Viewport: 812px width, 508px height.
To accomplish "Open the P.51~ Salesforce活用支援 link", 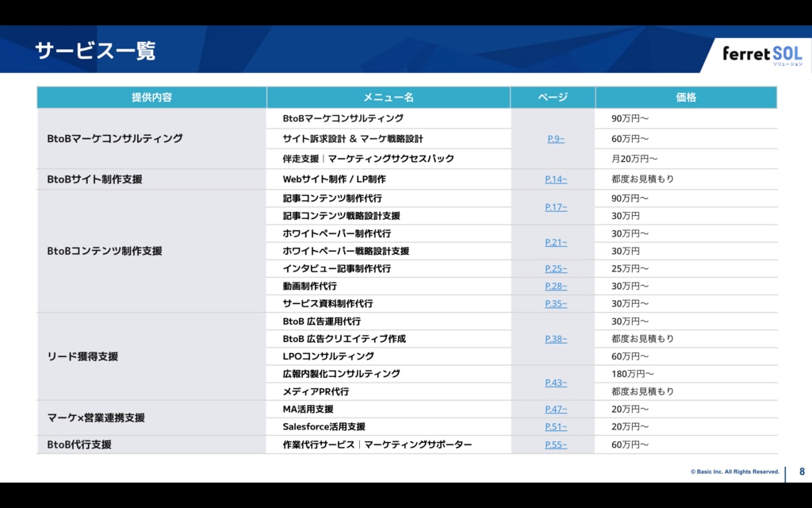I will [556, 427].
